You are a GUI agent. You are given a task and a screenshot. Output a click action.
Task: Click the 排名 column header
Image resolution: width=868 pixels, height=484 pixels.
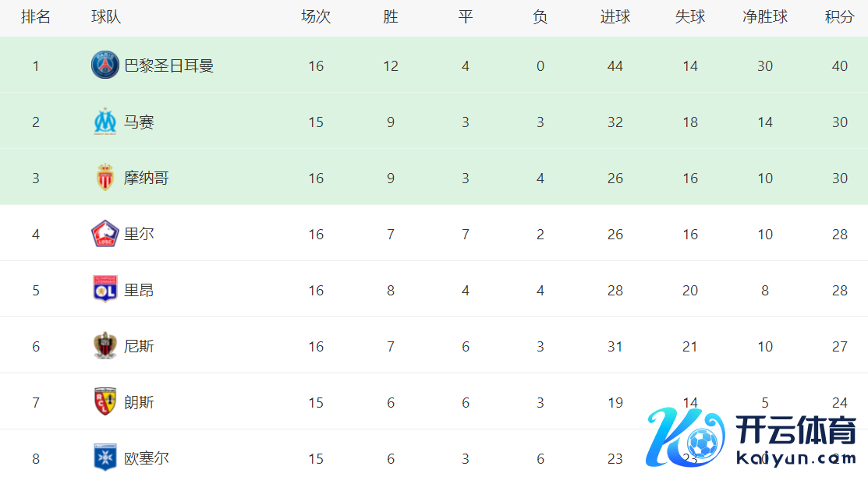click(x=36, y=17)
